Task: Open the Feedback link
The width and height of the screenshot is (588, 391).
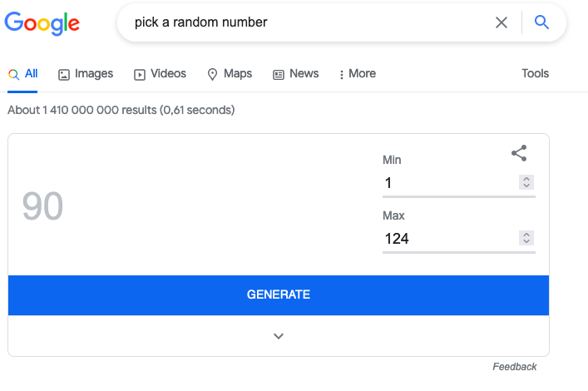Action: [514, 367]
